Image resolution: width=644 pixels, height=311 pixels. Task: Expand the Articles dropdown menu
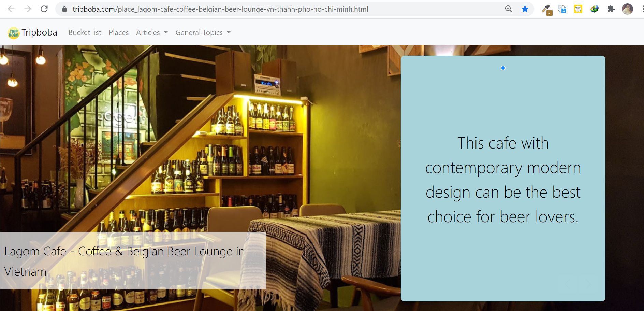152,32
